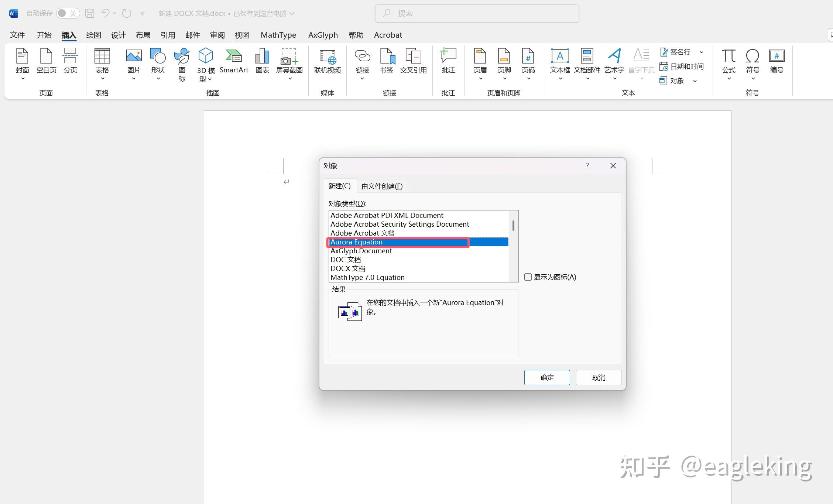Screen dimensions: 833x504
Task: Redo the last action
Action: coord(127,13)
